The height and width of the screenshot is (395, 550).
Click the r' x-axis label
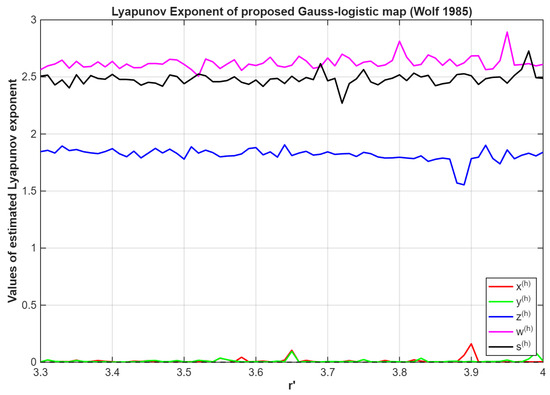pos(292,385)
